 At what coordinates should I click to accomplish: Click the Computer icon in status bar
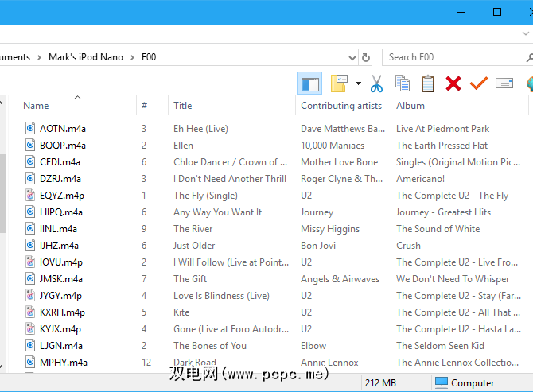pos(442,382)
